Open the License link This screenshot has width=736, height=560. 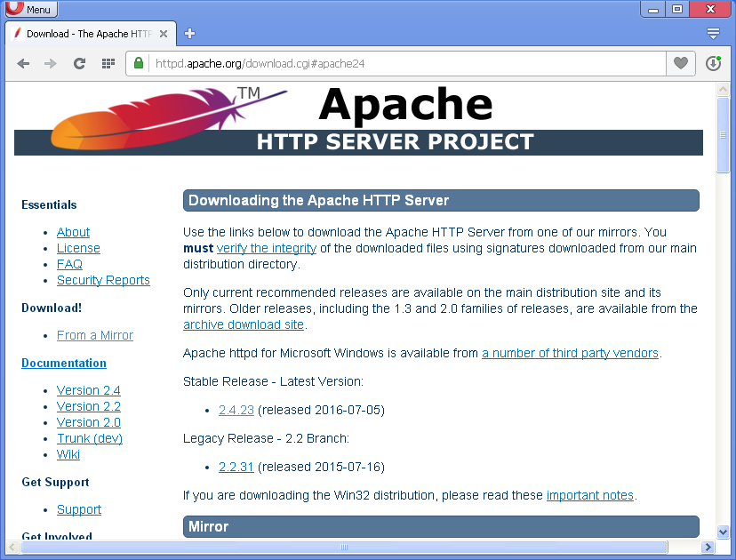click(x=78, y=248)
